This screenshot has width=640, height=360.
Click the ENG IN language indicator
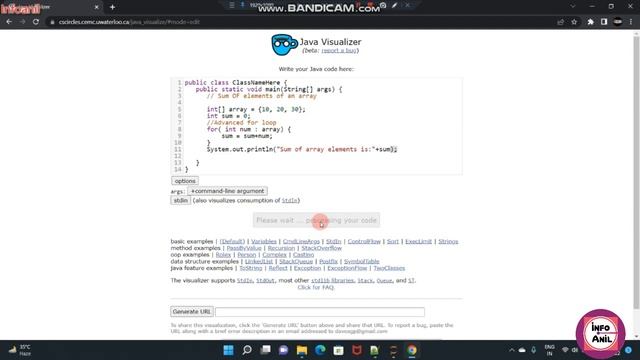549,350
